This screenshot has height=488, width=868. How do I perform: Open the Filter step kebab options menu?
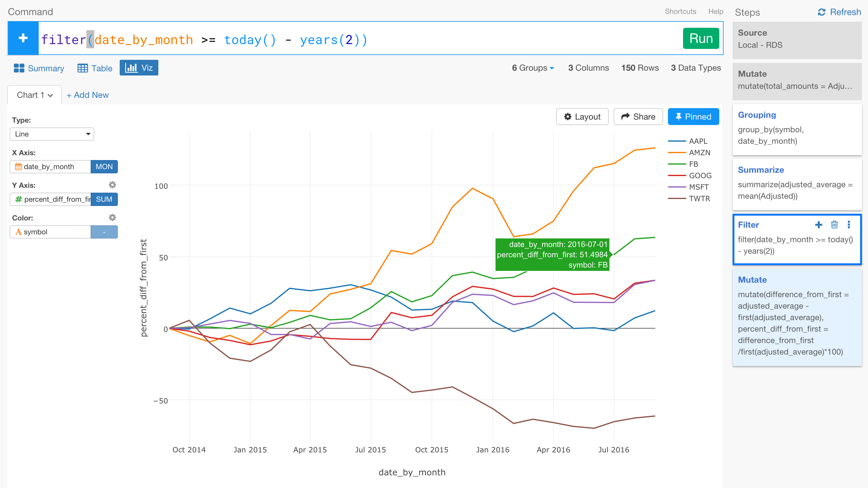[849, 225]
